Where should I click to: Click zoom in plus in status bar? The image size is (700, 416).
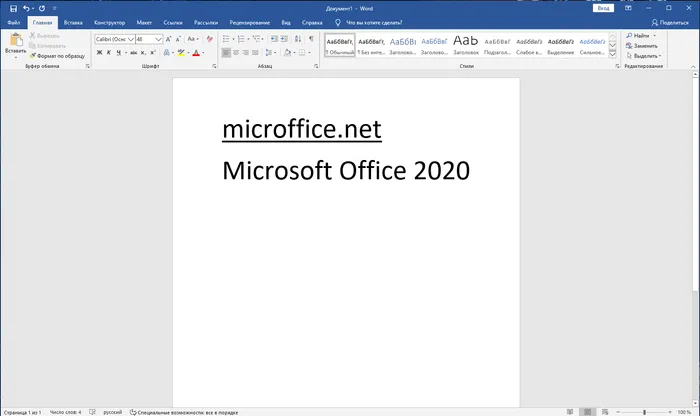tap(670, 412)
